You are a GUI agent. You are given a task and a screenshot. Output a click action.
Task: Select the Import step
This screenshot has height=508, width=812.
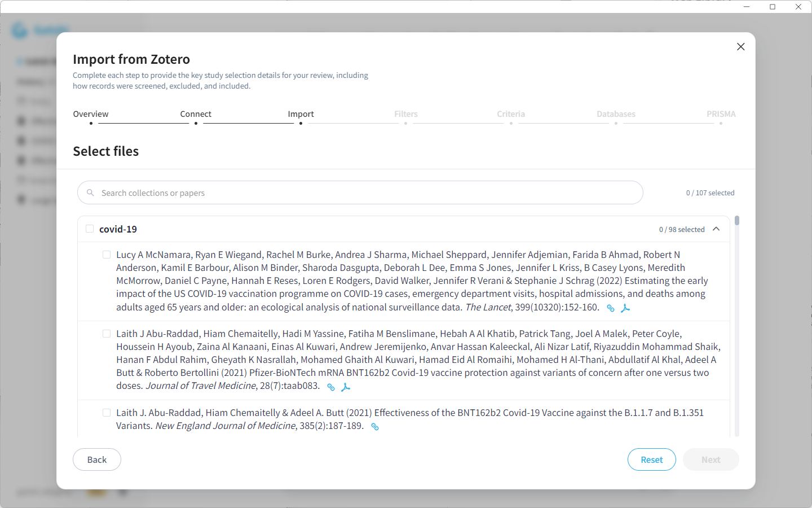coord(301,114)
